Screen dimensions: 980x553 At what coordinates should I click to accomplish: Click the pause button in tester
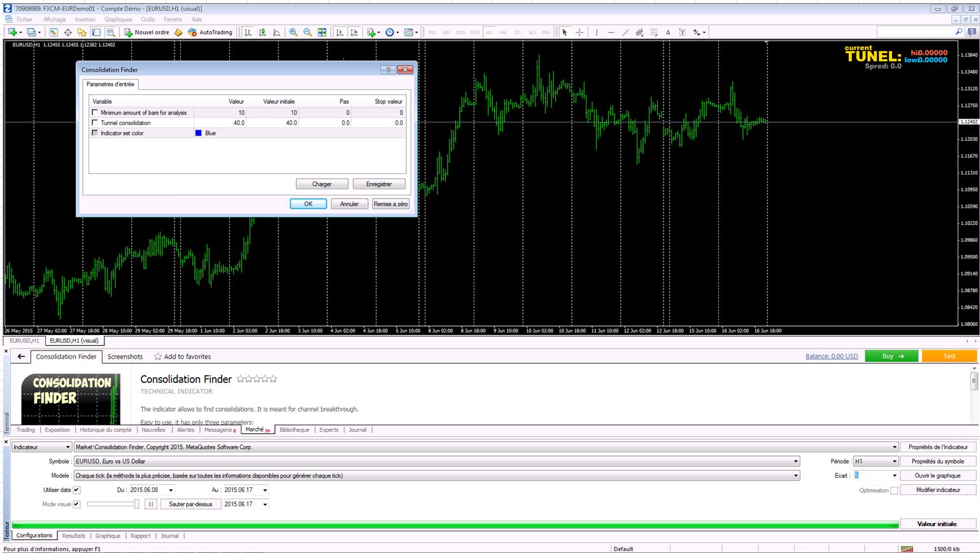click(x=151, y=504)
